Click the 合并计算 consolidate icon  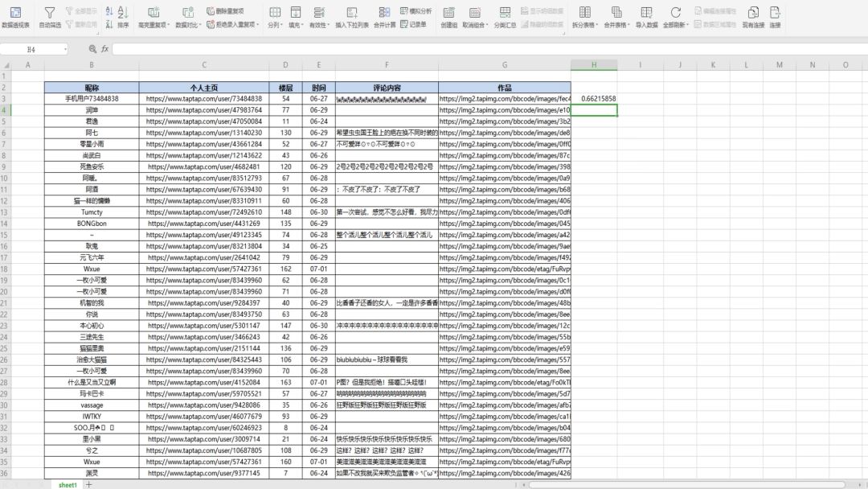(384, 16)
